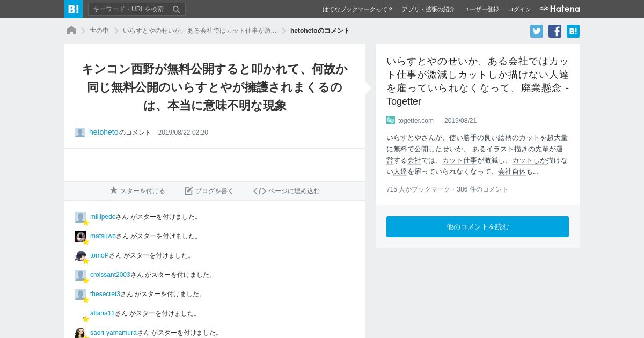644x338 pixels.
Task: Open togetter.com domain link
Action: [416, 121]
